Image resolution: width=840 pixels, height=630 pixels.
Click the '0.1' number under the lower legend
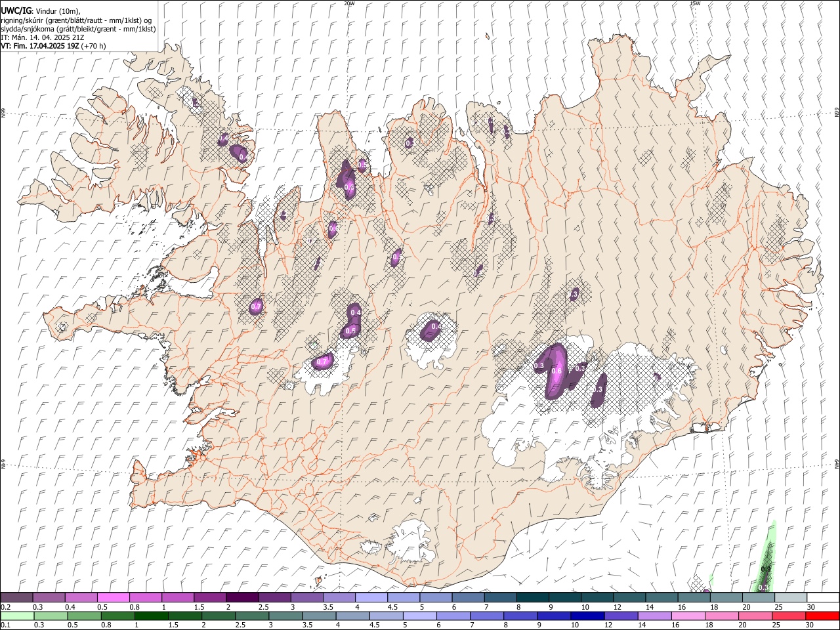click(5, 626)
